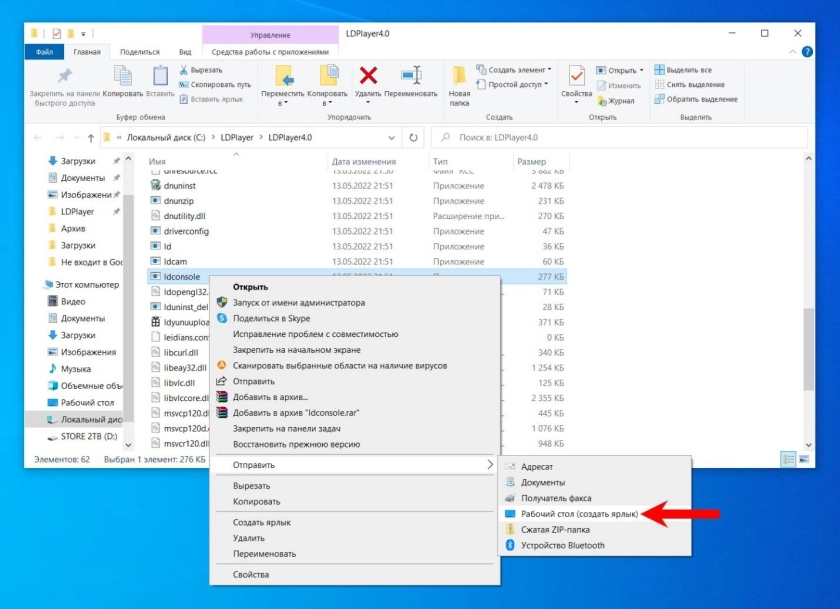Click the Свойства (Properties) ribbon icon
840x609 pixels.
[x=576, y=77]
